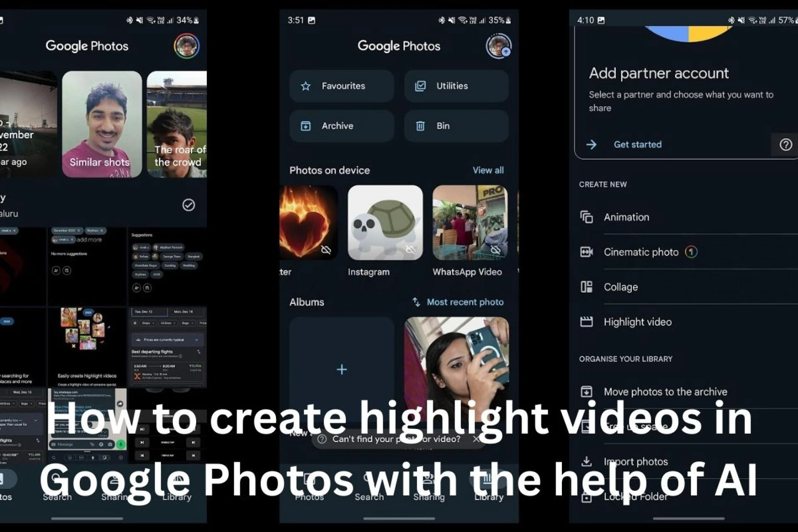Image resolution: width=798 pixels, height=532 pixels.
Task: Select Move photos to the archive
Action: [x=665, y=392]
